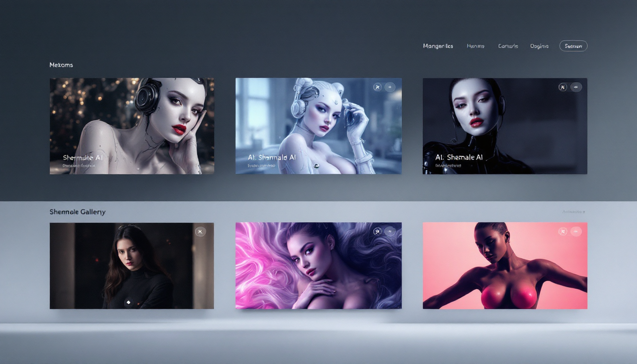637x364 pixels.
Task: Open the dark latex-suit portrait thumbnail
Action: (505, 126)
